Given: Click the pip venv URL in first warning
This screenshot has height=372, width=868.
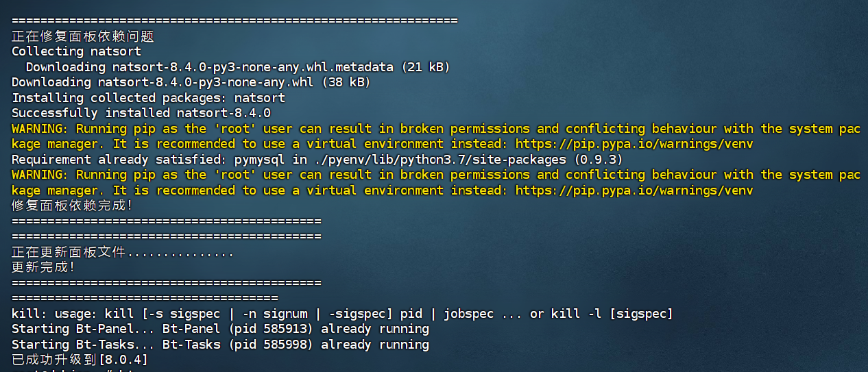Looking at the screenshot, I should [x=634, y=144].
